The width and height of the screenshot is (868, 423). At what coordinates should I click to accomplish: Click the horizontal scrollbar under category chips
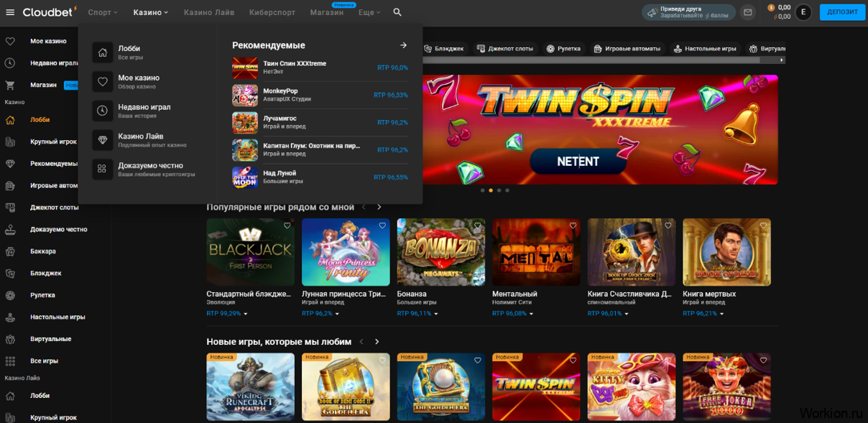(591, 60)
